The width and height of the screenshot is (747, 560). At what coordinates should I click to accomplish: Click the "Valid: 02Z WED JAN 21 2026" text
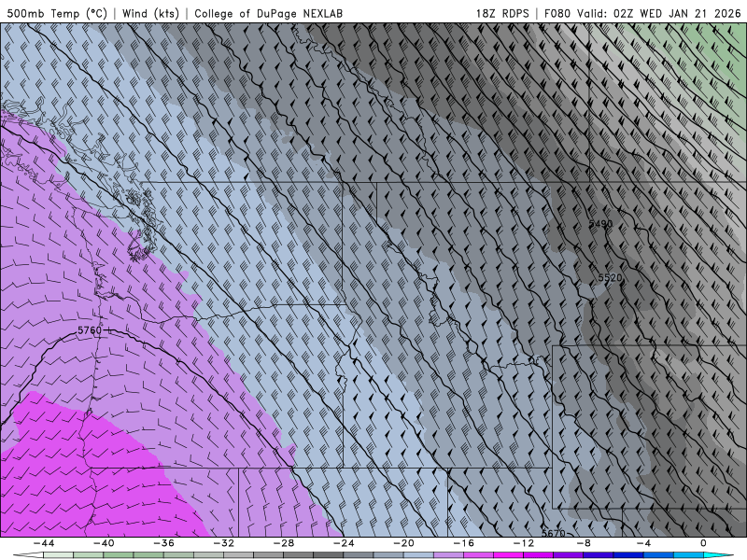659,13
